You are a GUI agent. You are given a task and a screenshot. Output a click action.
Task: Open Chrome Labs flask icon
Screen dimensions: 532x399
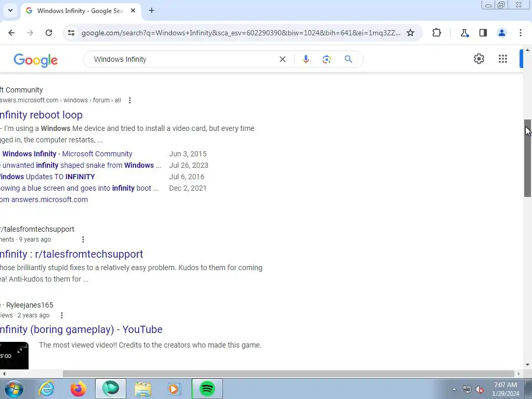click(x=464, y=33)
